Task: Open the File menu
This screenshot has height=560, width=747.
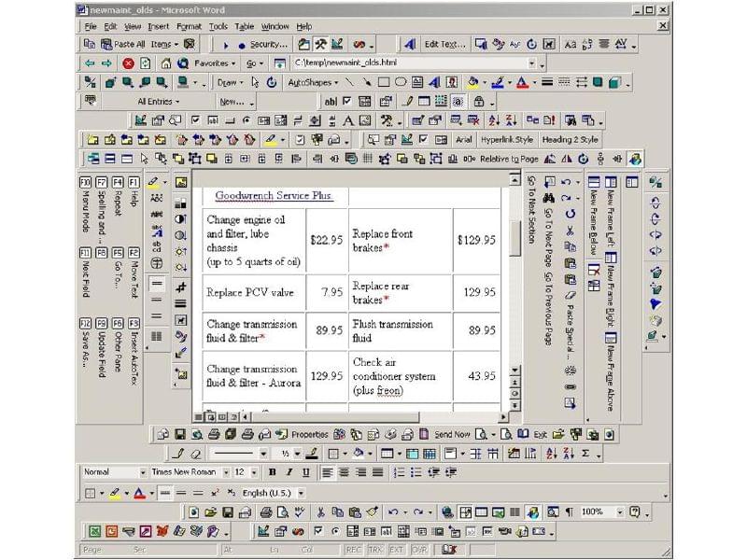Action: (91, 27)
